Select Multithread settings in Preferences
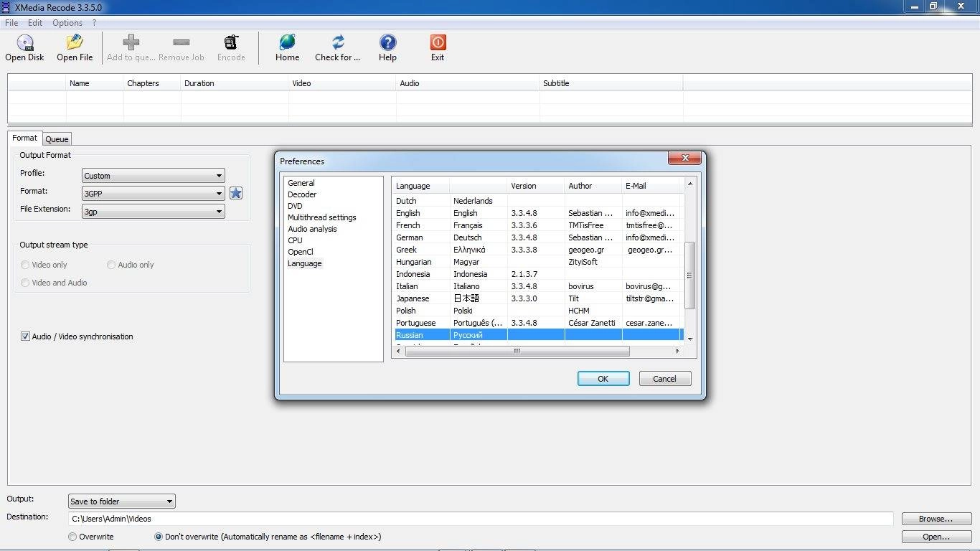Screen dimensions: 980x551 (x=322, y=217)
